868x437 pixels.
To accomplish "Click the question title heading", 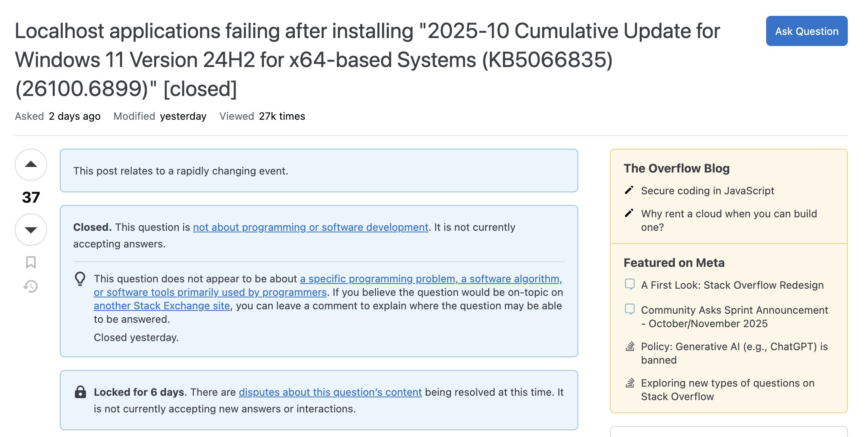I will 367,59.
